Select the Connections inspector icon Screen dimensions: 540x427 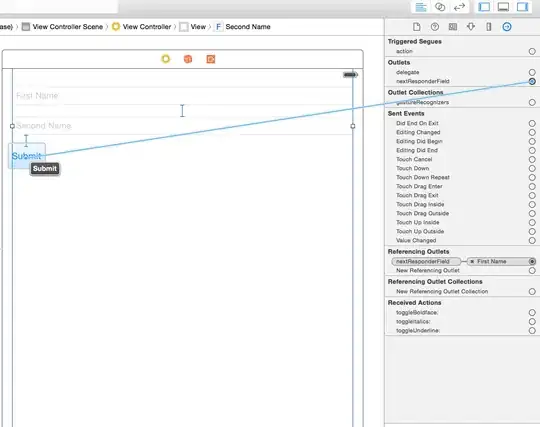(507, 27)
